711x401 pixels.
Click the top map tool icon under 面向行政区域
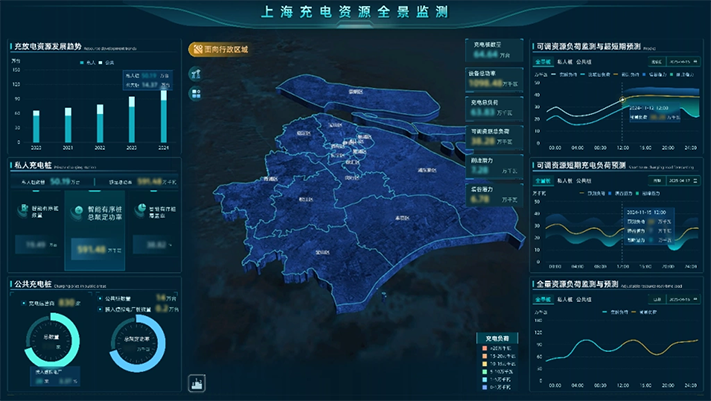(x=196, y=74)
